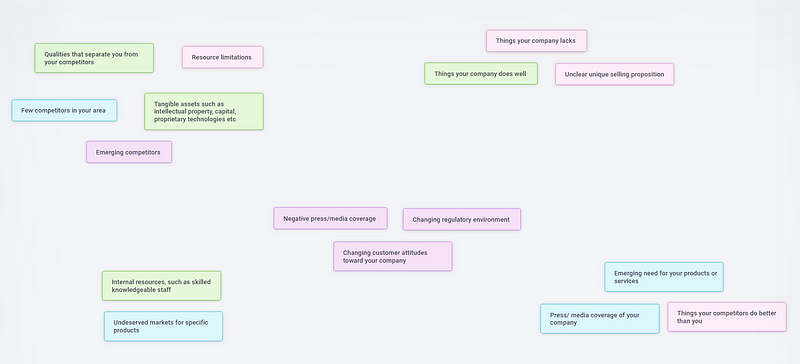The image size is (800, 364).
Task: Click 'Things your competitors do better' card
Action: (x=727, y=317)
